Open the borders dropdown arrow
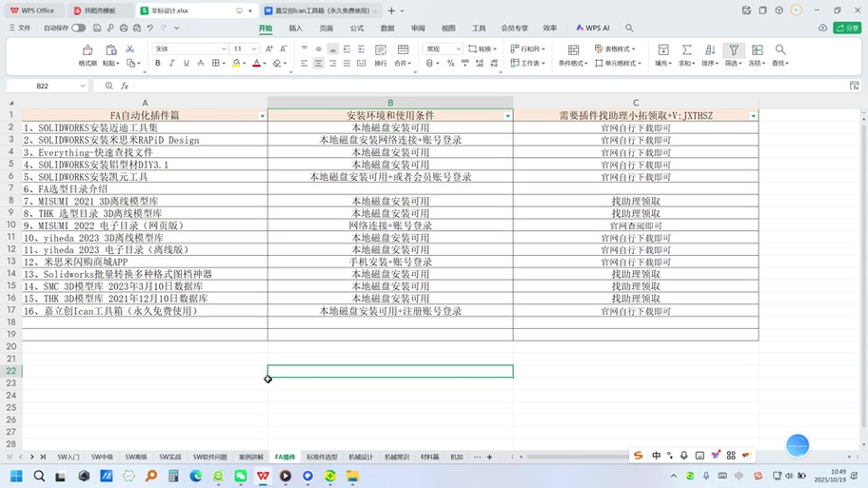 point(224,64)
